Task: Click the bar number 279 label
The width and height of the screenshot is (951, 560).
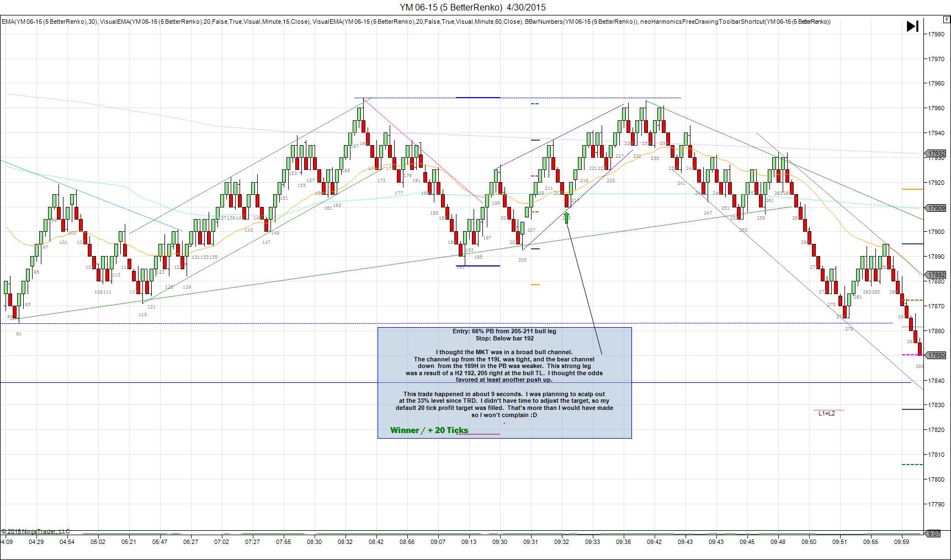Action: [849, 329]
